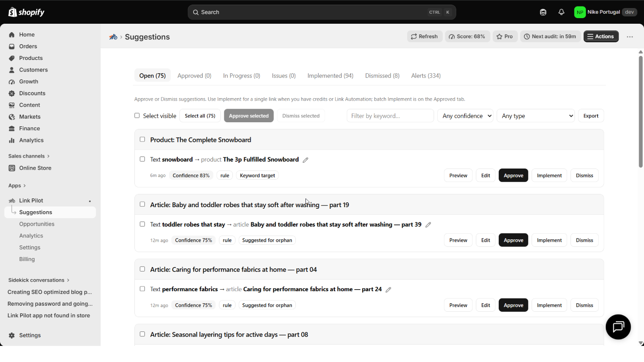This screenshot has width=644, height=362.
Task: Click the Home icon in sidebar
Action: (12, 35)
